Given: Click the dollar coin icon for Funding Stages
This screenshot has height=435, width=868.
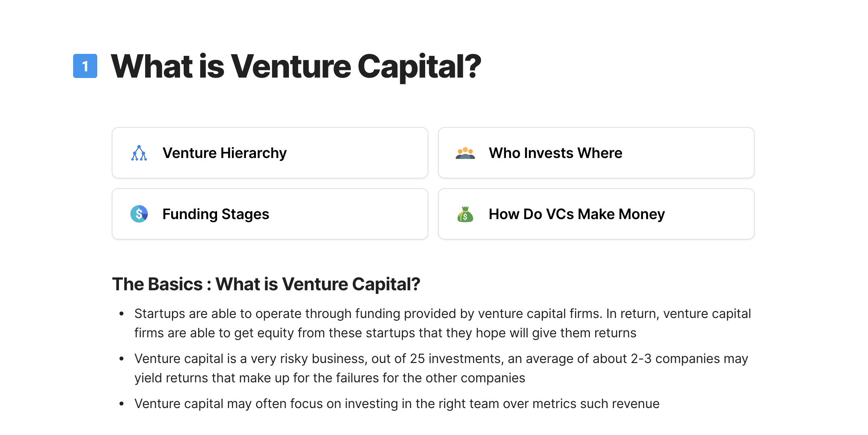Looking at the screenshot, I should point(139,214).
